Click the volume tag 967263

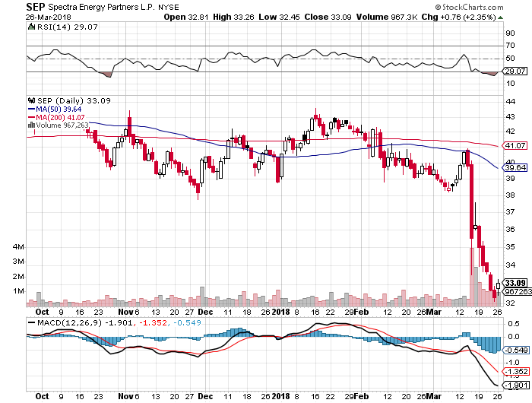[518, 292]
